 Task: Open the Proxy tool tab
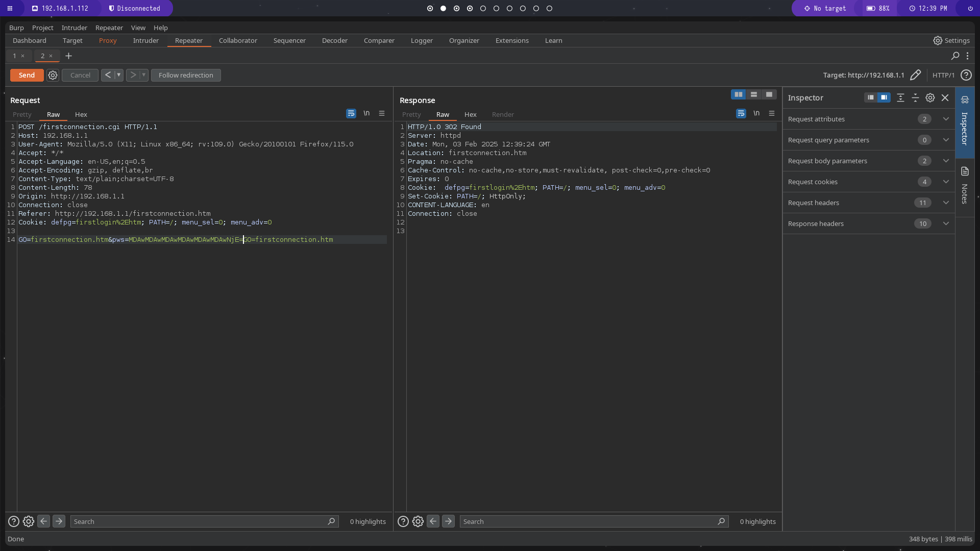[108, 40]
